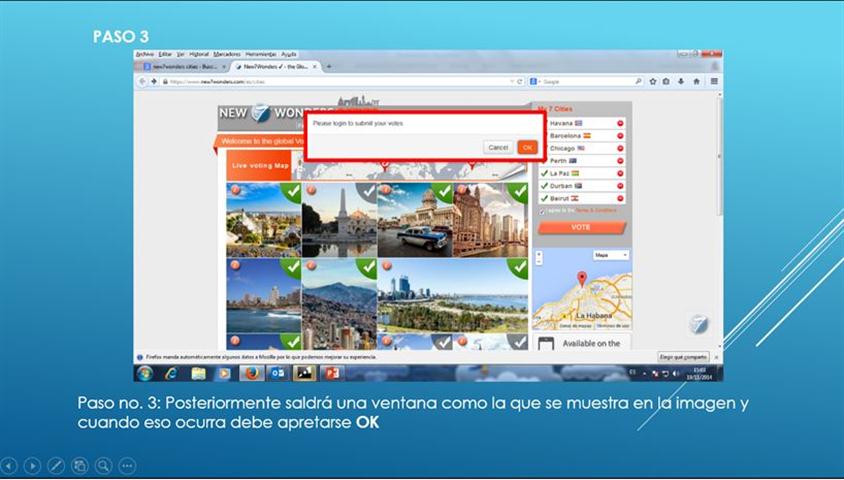Click OK in the login dialog
Screen dimensions: 844x480
coord(528,147)
